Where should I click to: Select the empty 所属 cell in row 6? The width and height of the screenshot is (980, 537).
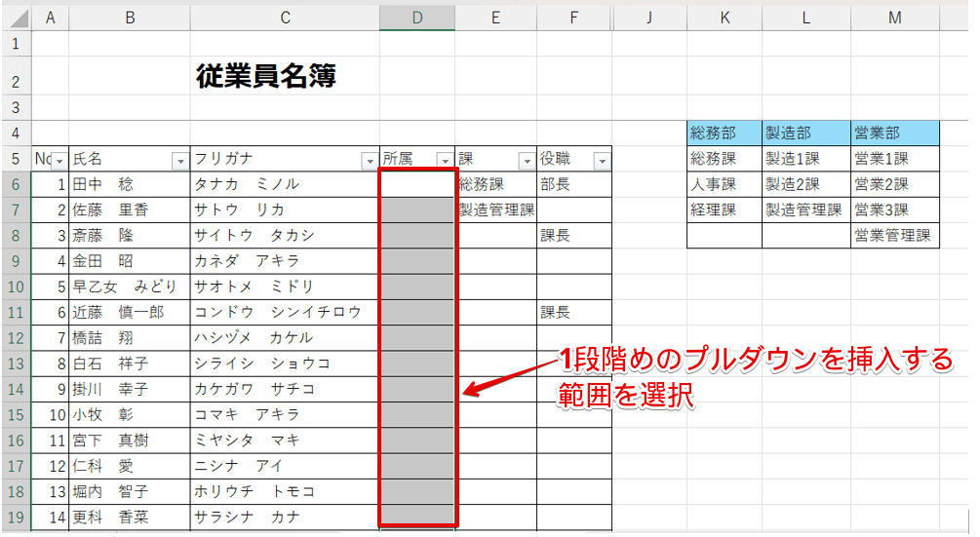click(x=416, y=184)
